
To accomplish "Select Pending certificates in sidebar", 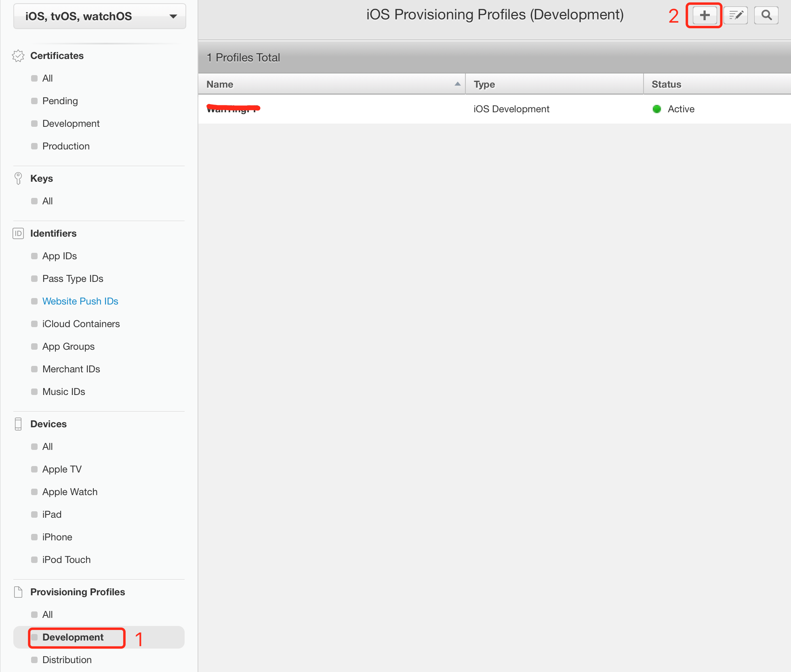I will point(60,101).
